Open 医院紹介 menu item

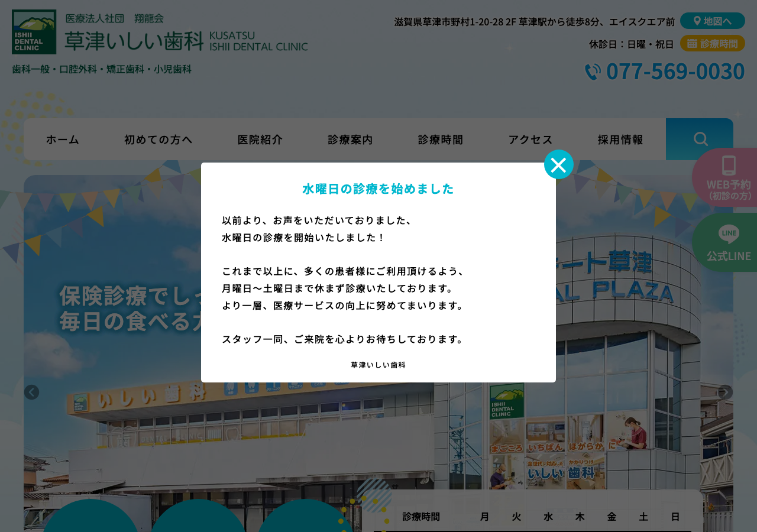260,140
